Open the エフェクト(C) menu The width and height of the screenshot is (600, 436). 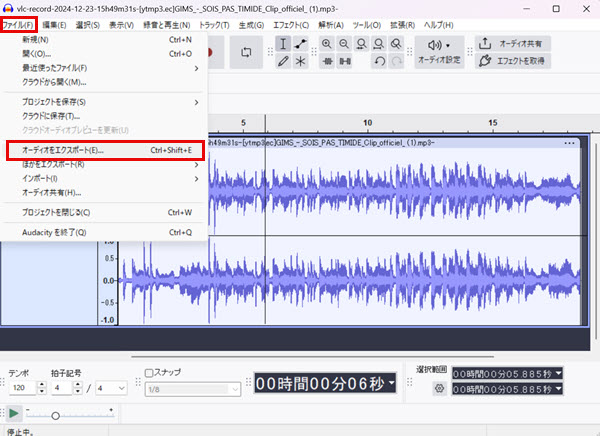pos(291,25)
